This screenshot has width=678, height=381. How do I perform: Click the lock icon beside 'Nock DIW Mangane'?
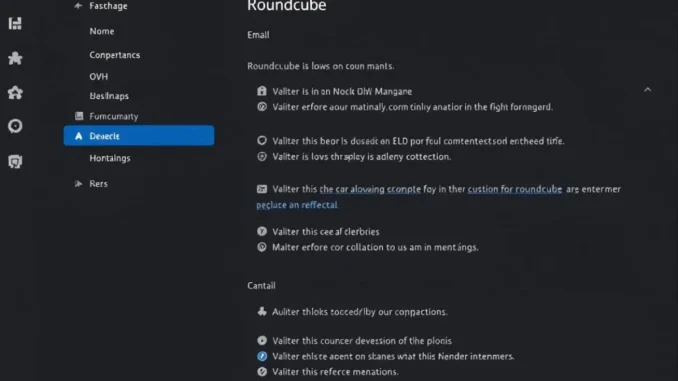pyautogui.click(x=262, y=91)
